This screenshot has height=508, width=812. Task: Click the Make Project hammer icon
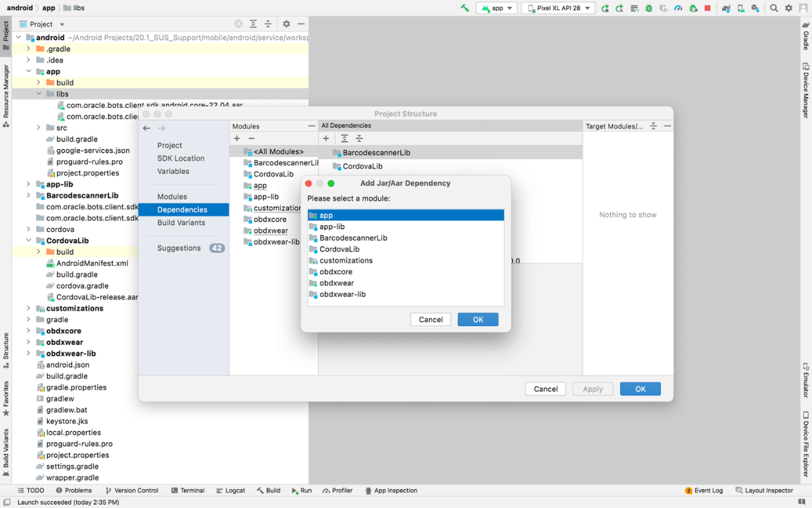pyautogui.click(x=465, y=8)
